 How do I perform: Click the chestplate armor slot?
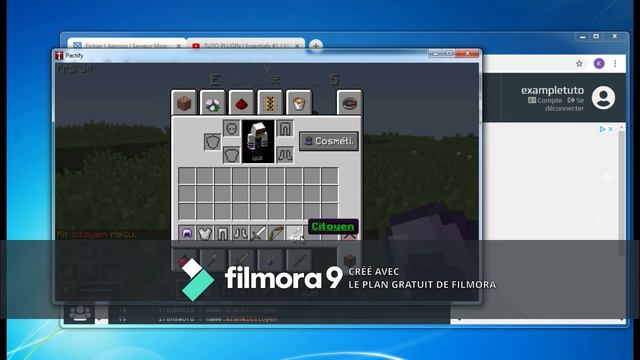pos(231,155)
